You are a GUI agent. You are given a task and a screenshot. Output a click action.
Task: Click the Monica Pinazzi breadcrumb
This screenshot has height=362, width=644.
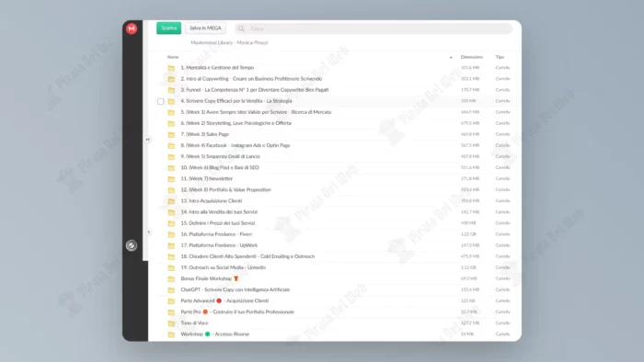pyautogui.click(x=252, y=42)
